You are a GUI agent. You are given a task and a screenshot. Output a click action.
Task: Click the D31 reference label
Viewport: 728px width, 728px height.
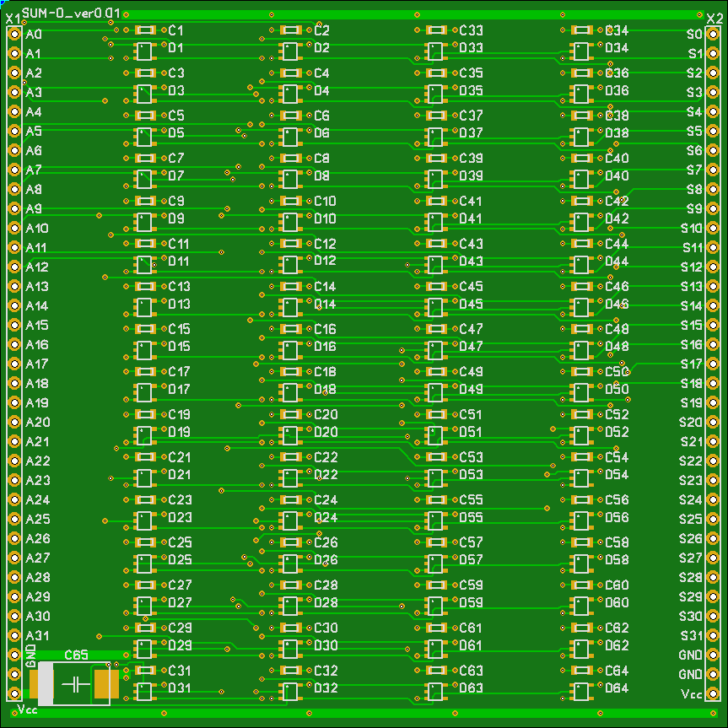tap(179, 688)
